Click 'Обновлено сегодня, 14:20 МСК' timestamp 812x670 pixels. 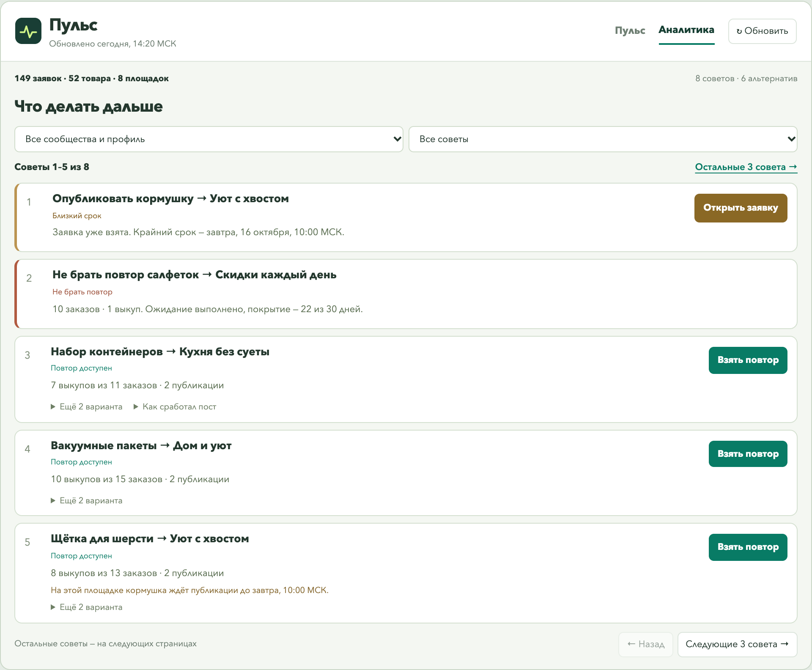112,44
